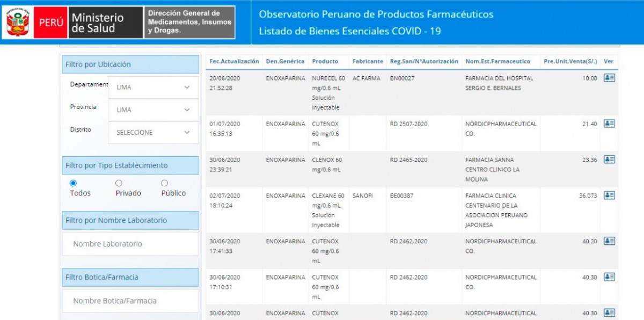Click the Filtro Botica/Farmacia heading
The height and width of the screenshot is (320, 644).
130,277
